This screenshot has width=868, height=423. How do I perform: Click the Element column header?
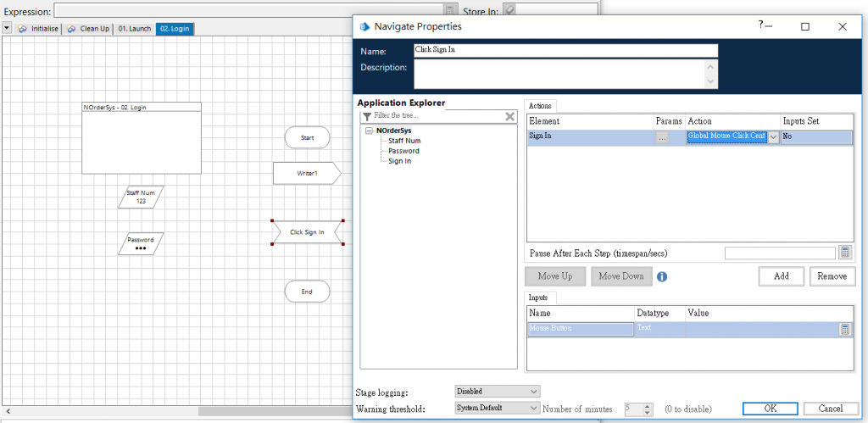click(590, 121)
